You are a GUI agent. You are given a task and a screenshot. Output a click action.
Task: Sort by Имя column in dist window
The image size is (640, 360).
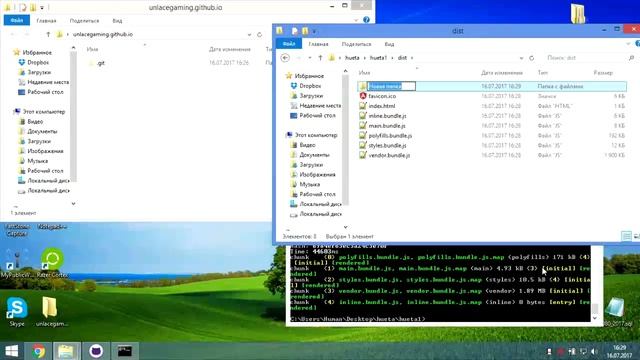click(364, 73)
